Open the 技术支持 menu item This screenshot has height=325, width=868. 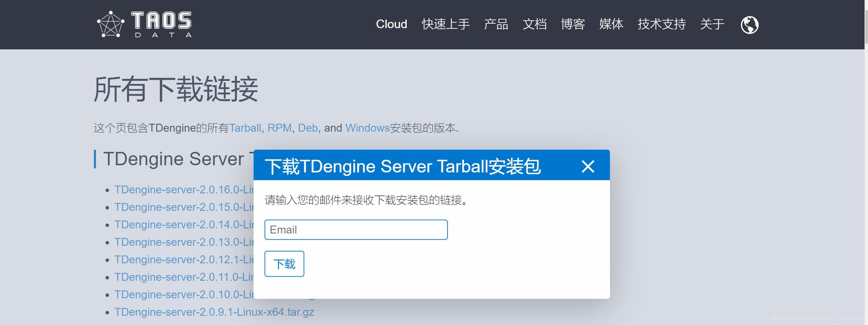point(661,24)
